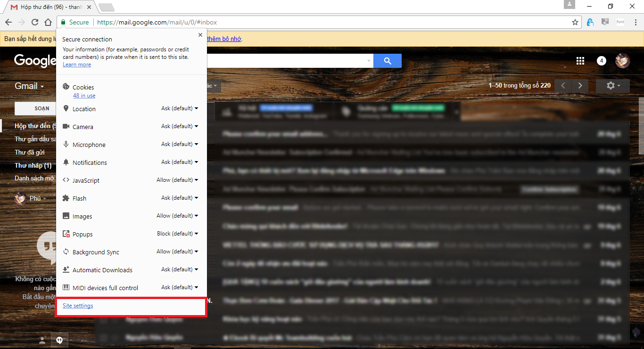Viewport: 644px width, 349px height.
Task: Go to older emails arrow
Action: 580,86
